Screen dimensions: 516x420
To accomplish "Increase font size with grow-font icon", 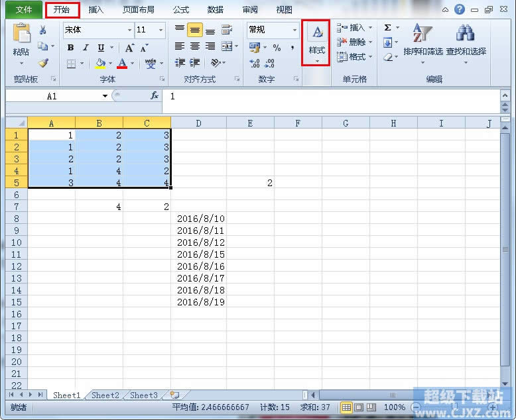I will pyautogui.click(x=129, y=48).
